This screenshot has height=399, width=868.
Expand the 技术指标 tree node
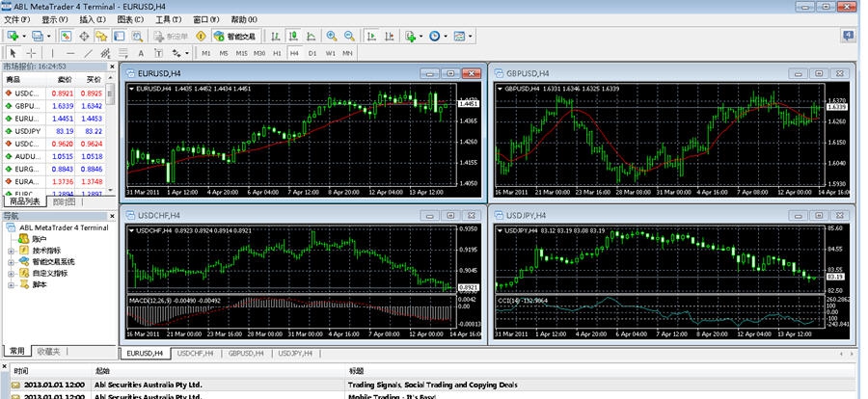click(x=11, y=250)
